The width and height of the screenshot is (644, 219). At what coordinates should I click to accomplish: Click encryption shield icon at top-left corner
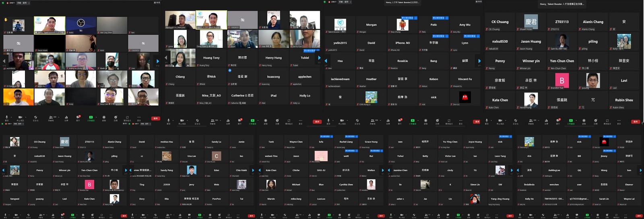[3, 2]
